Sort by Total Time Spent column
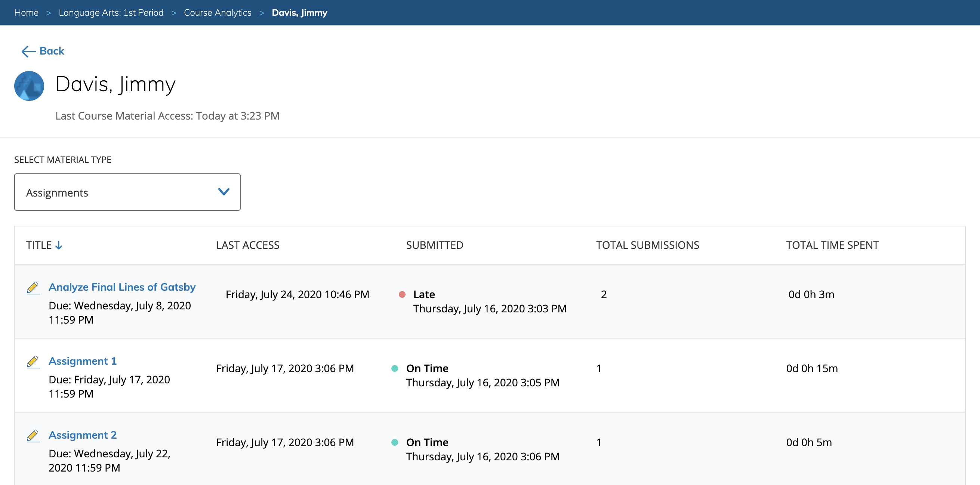 (x=832, y=245)
